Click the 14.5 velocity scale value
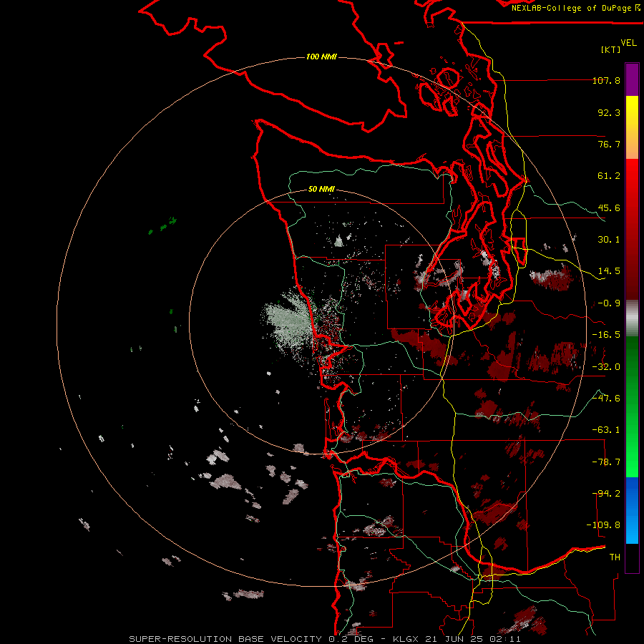 coord(609,271)
